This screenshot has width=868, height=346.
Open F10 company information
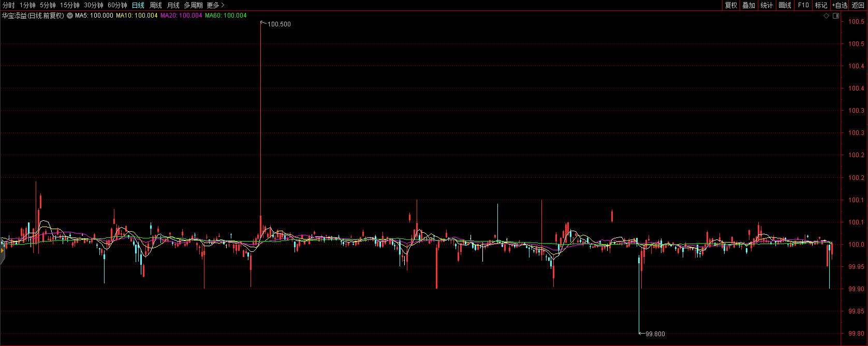click(x=803, y=5)
